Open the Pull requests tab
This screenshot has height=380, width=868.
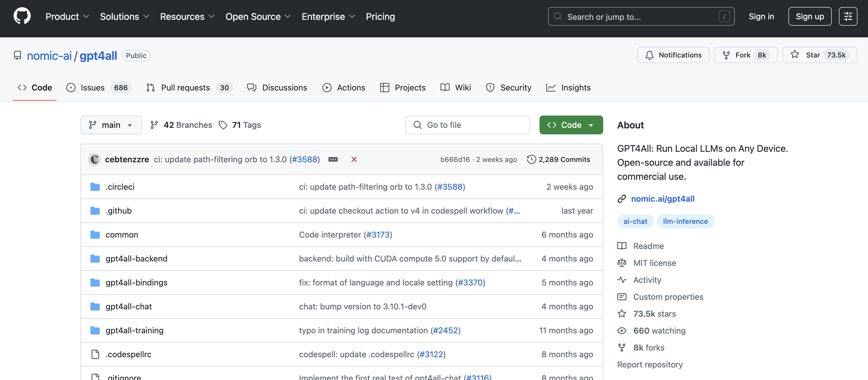click(189, 88)
